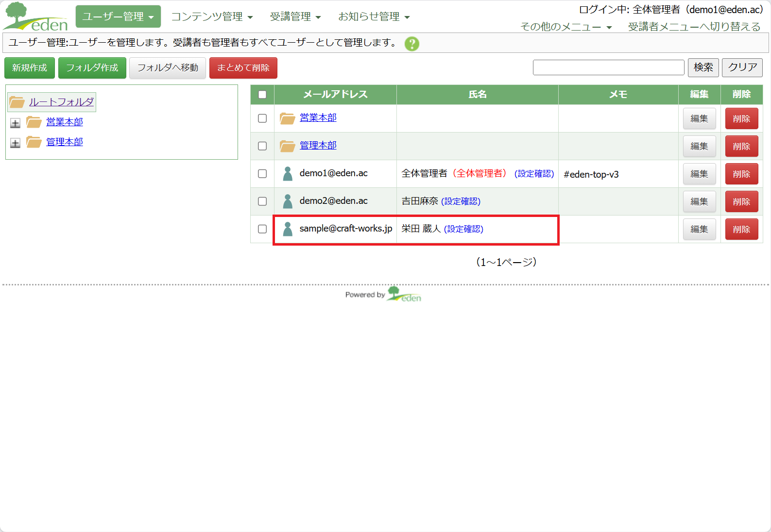Click the (1～1ページ) pagination text
The height and width of the screenshot is (532, 771).
pos(506,262)
